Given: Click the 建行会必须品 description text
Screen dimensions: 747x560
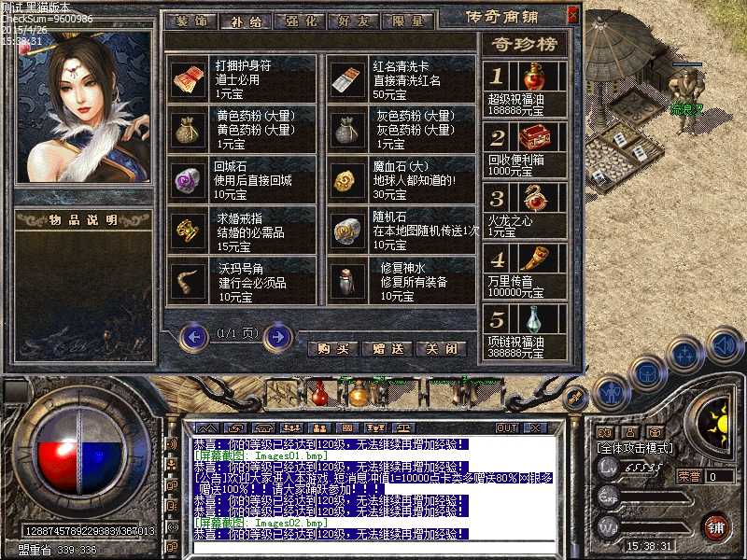Looking at the screenshot, I should point(252,283).
